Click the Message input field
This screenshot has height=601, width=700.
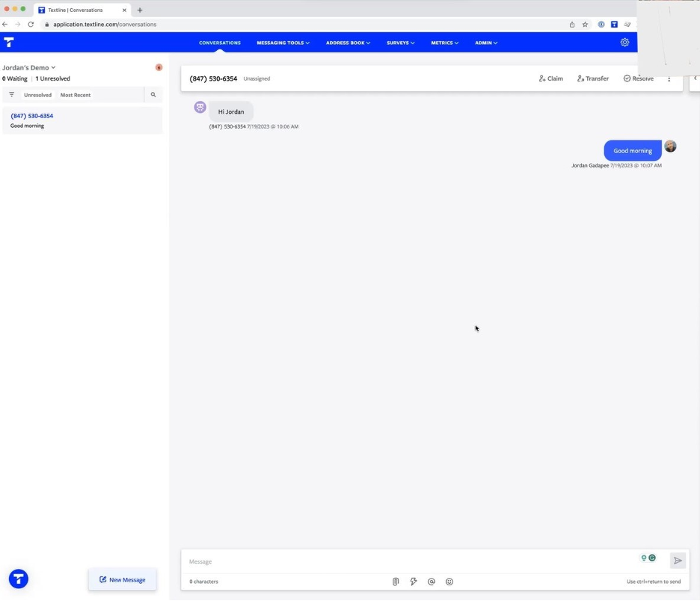[x=411, y=561]
